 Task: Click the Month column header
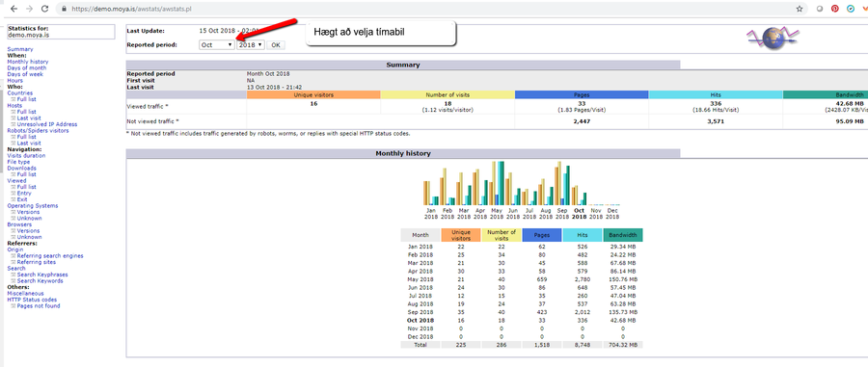tap(420, 235)
